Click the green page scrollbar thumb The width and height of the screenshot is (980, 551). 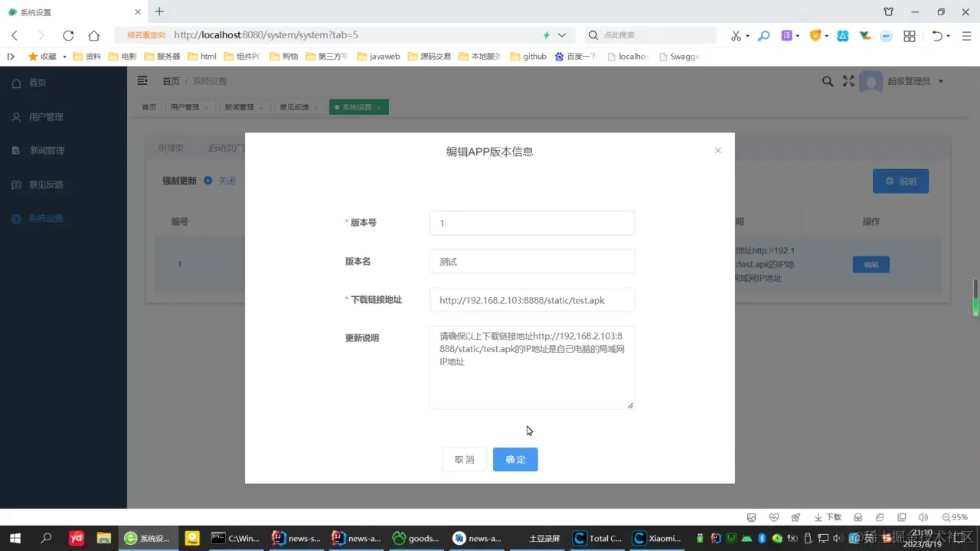coord(975,297)
